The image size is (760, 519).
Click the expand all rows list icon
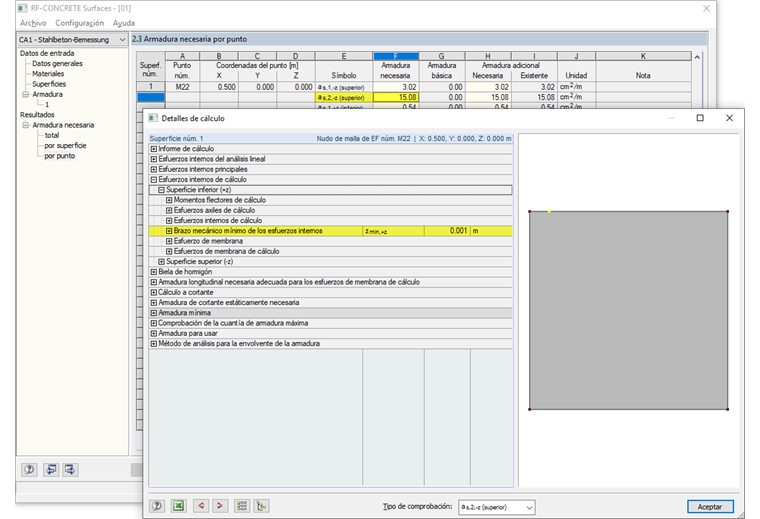click(x=241, y=506)
